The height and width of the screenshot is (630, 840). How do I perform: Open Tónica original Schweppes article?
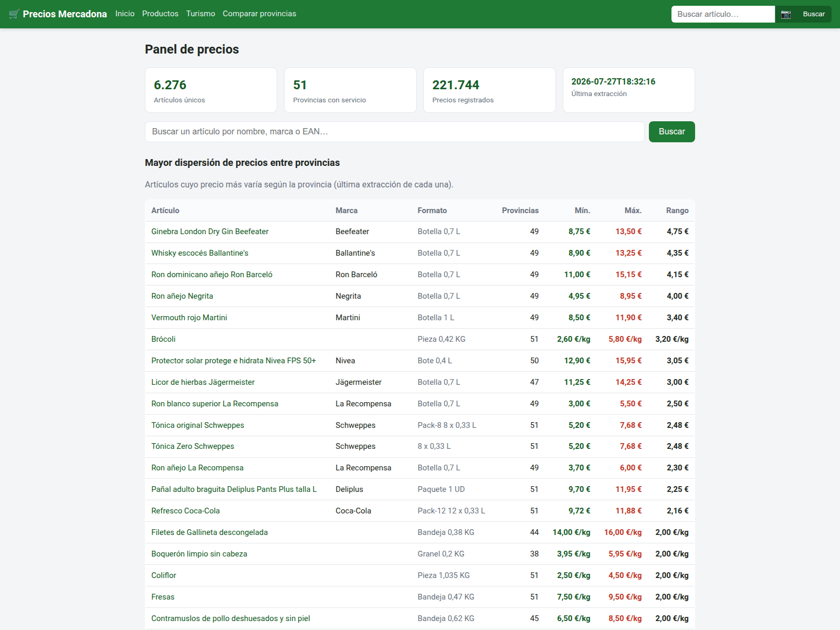pyautogui.click(x=197, y=425)
